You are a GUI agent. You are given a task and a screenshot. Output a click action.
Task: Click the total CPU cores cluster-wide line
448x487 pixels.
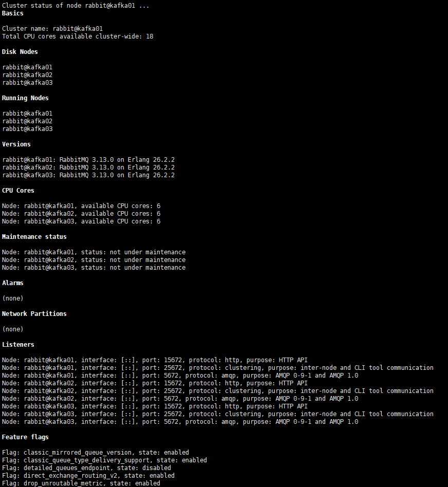coord(78,36)
